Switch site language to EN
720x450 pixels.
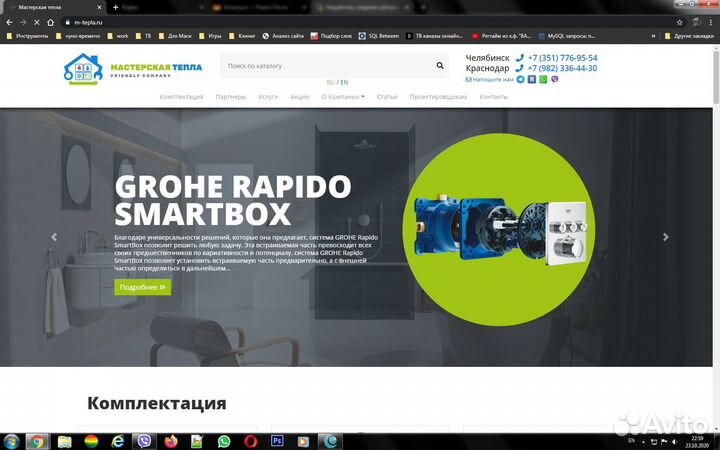click(344, 82)
